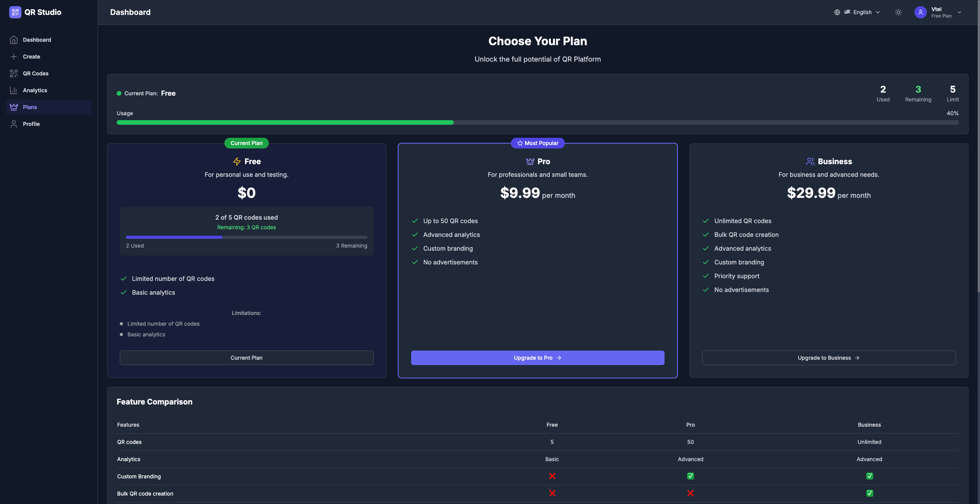Click the Plans crown icon in sidebar
980x504 pixels.
tap(14, 107)
